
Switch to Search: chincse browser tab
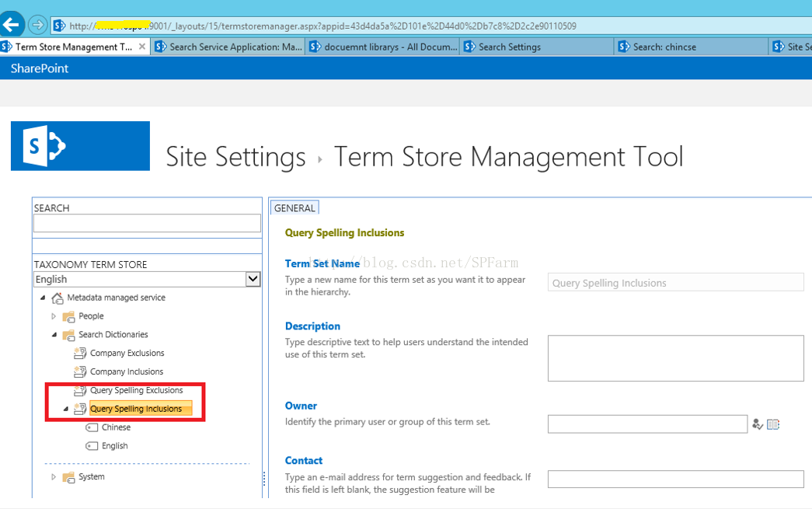tap(692, 47)
